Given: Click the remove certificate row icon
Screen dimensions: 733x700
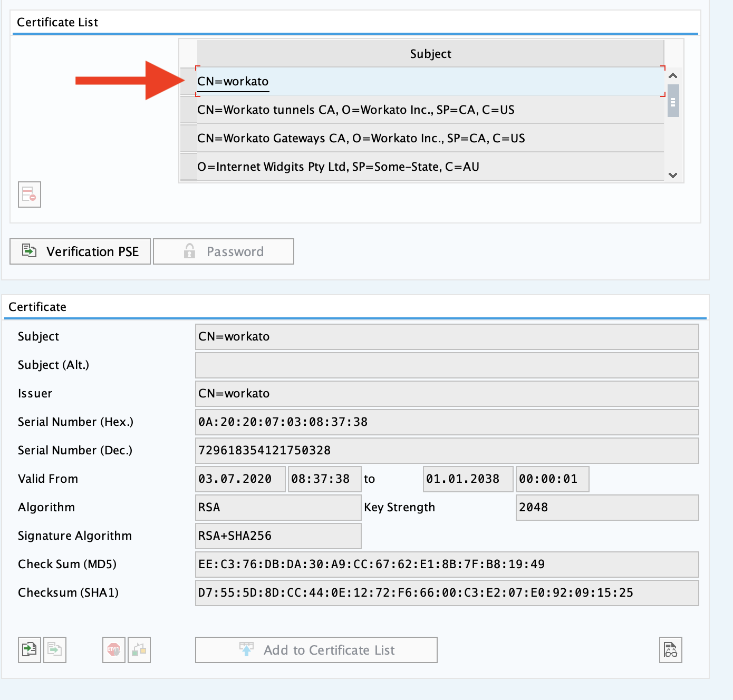Looking at the screenshot, I should (x=30, y=195).
